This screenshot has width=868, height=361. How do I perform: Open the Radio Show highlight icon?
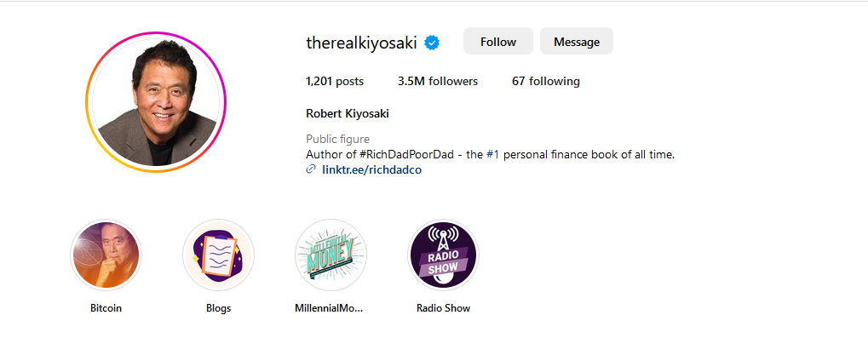point(443,255)
